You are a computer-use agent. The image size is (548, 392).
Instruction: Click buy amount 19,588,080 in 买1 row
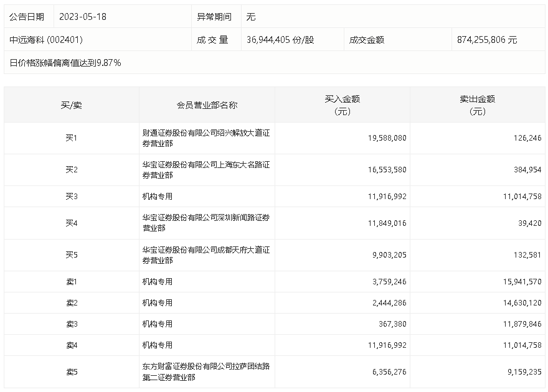click(x=387, y=138)
